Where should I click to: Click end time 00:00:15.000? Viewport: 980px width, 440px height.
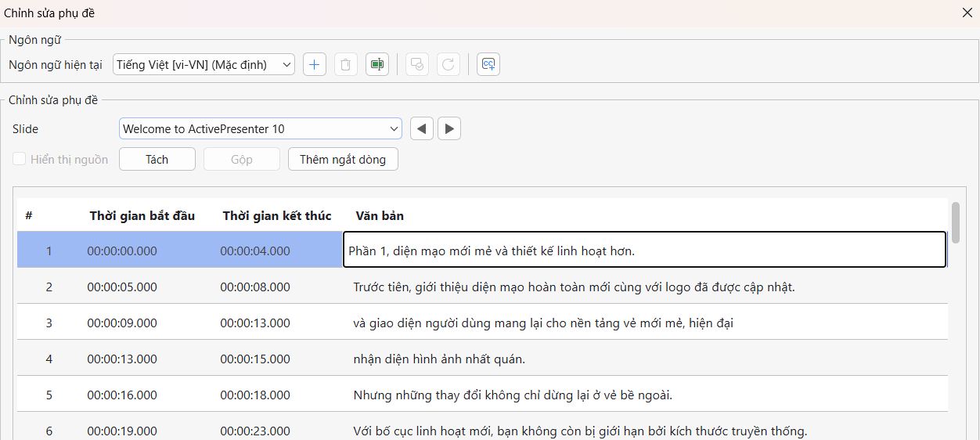pyautogui.click(x=255, y=359)
